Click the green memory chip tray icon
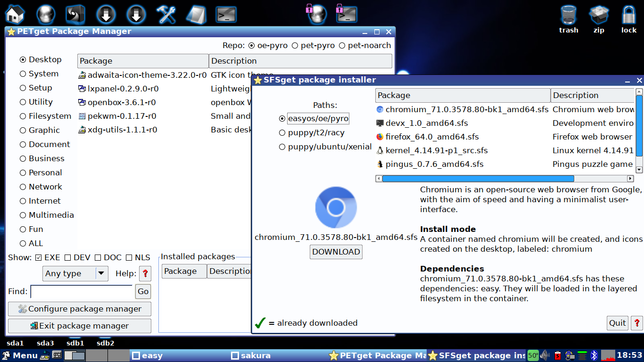644x362 pixels. click(582, 355)
